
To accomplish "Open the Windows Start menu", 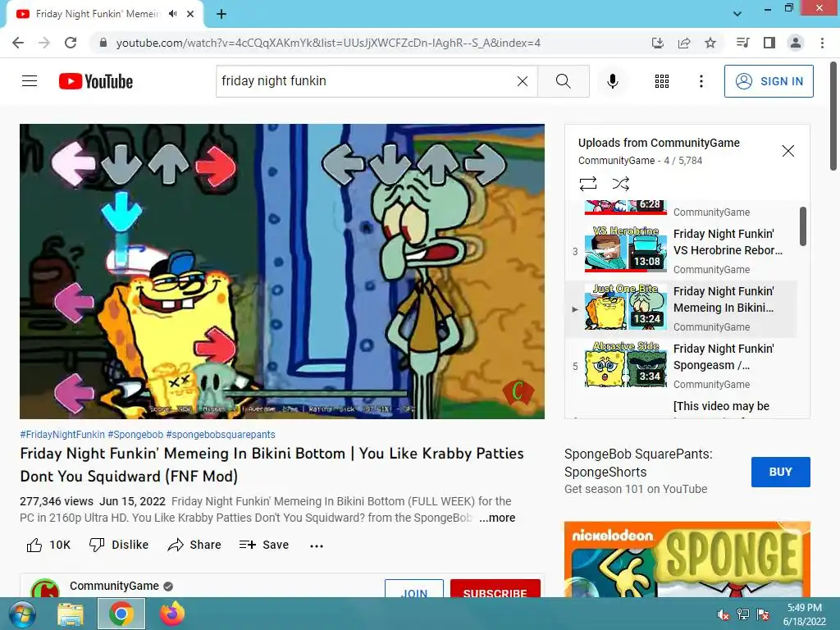I will coord(21,614).
